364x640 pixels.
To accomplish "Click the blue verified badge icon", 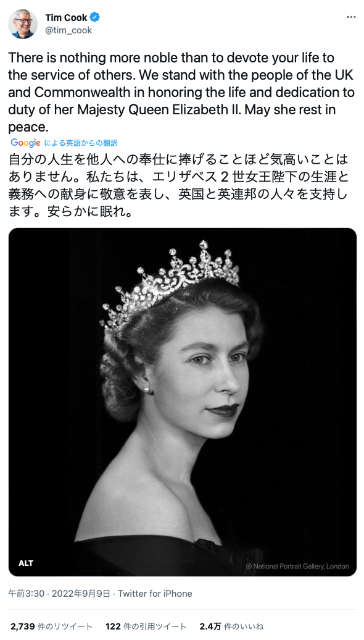I will click(x=95, y=17).
